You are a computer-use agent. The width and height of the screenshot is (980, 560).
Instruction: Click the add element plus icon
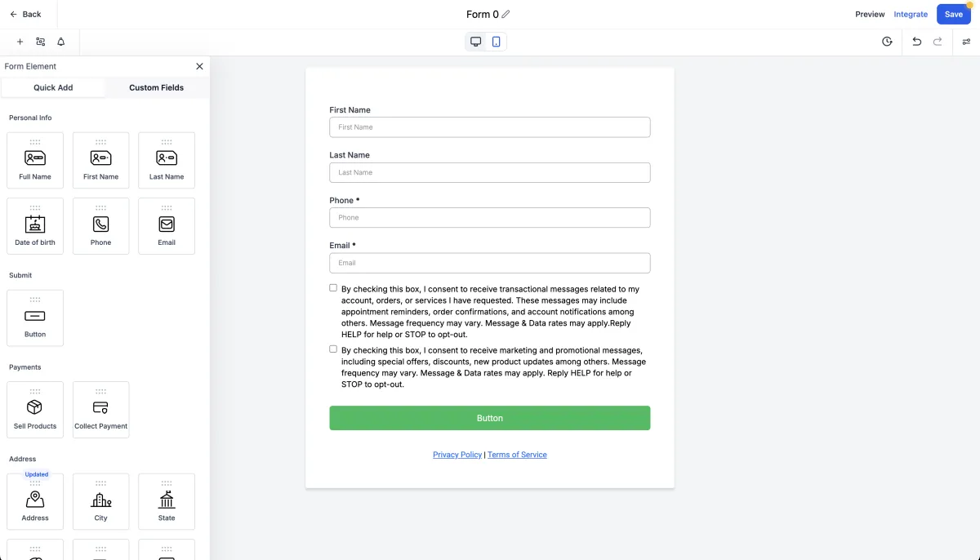coord(20,42)
